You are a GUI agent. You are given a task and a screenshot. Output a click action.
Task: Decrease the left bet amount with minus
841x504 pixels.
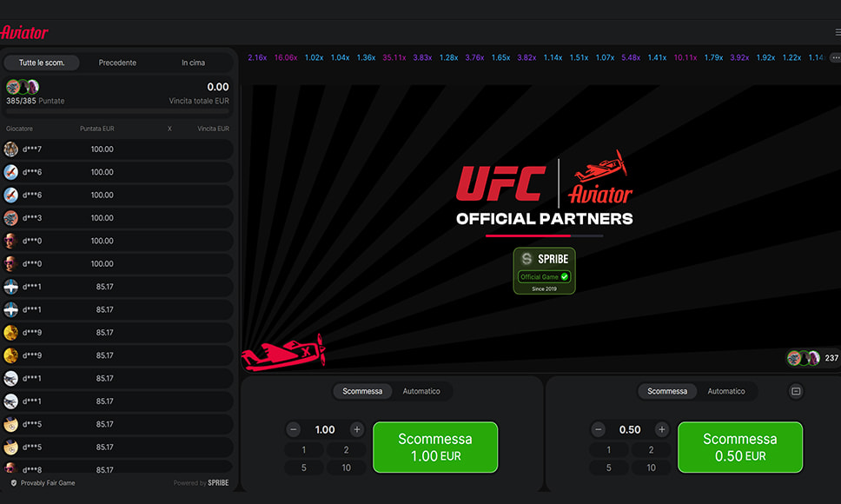click(294, 429)
